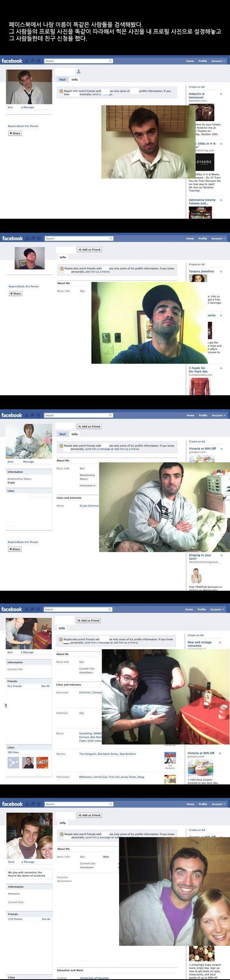This screenshot has width=230, height=980.
Task: Open the messages icon in the topmost header
Action: click(x=32, y=61)
